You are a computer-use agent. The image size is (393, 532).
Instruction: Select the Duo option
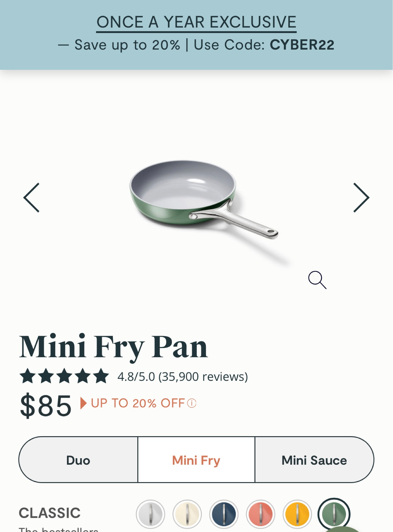tap(78, 460)
